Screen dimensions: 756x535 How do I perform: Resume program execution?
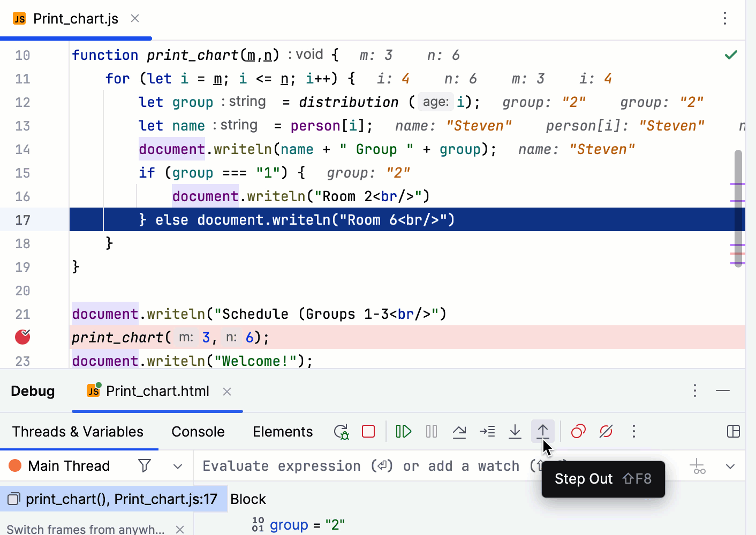click(403, 431)
